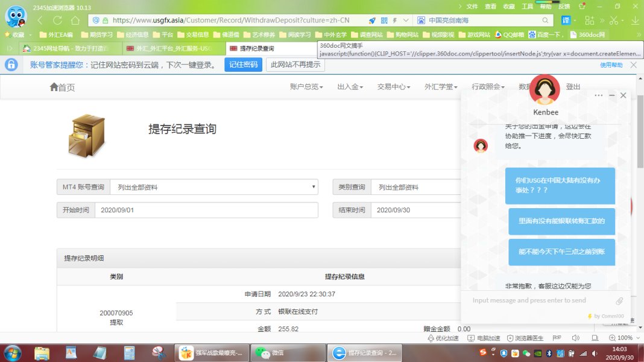This screenshot has height=362, width=644.
Task: Open the 交易中心 dropdown menu
Action: pyautogui.click(x=393, y=87)
